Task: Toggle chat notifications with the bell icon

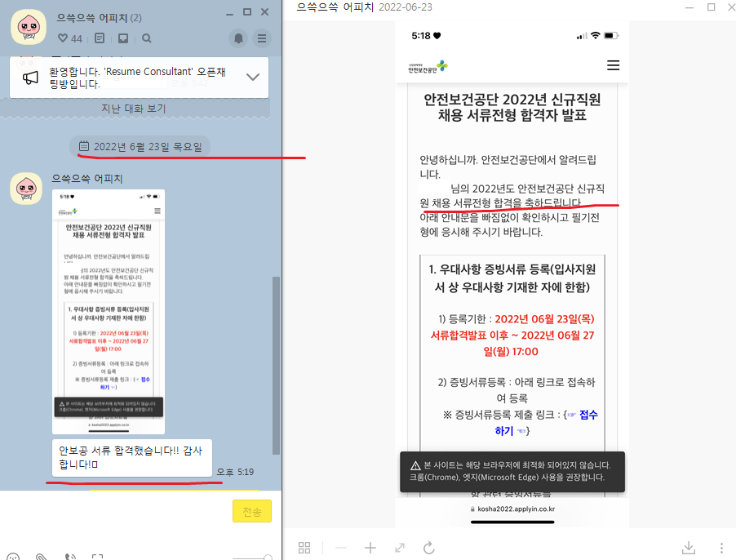Action: click(238, 38)
